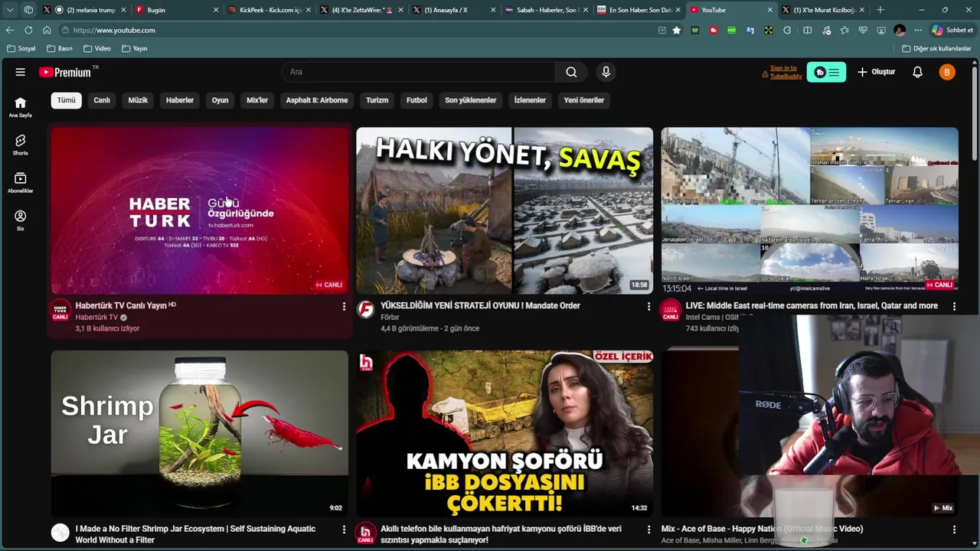Image resolution: width=980 pixels, height=551 pixels.
Task: Open the browser split screen icon
Action: 808,30
